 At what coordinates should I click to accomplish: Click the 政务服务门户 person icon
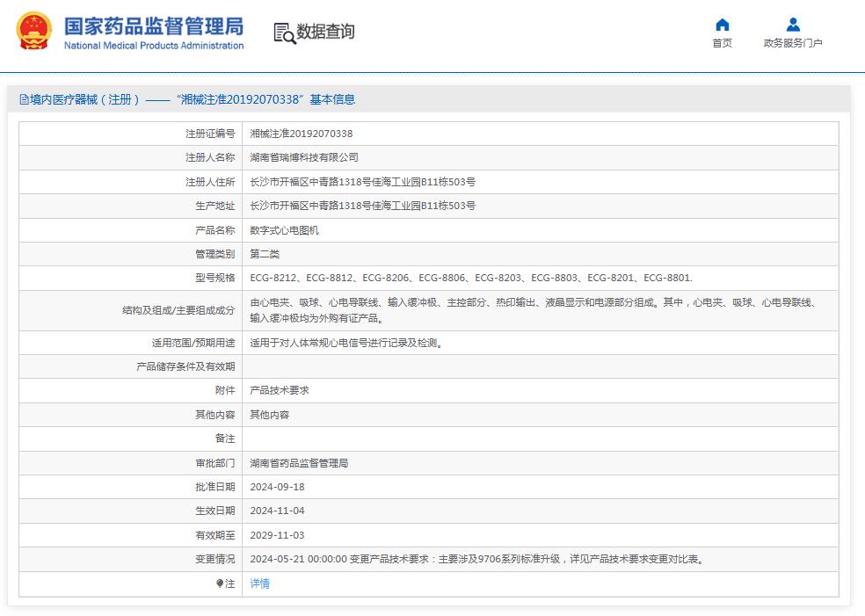[x=790, y=25]
